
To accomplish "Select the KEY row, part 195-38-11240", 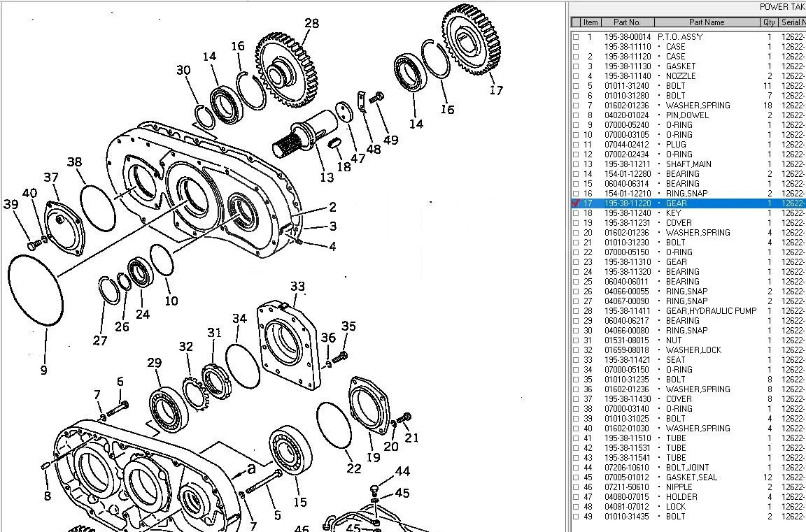I will [x=688, y=213].
